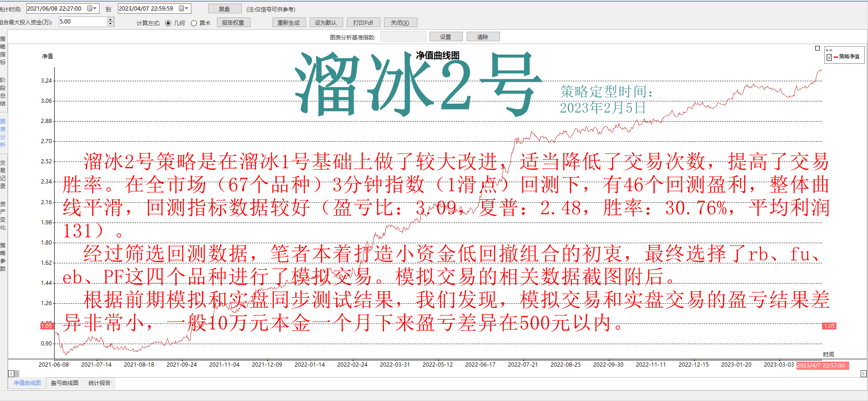Viewport: 868px width, 401px height.
Task: Click the 2.16 y-axis value label
Action: coord(46,202)
